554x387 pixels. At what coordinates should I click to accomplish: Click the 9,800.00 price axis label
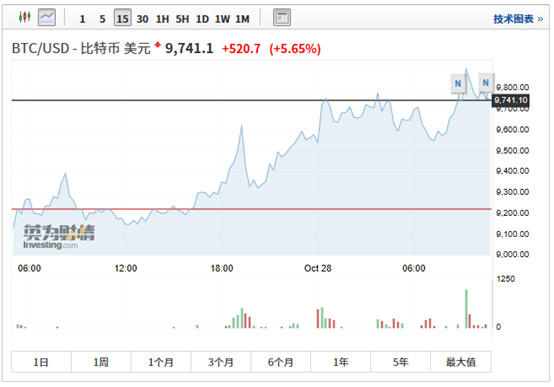513,87
